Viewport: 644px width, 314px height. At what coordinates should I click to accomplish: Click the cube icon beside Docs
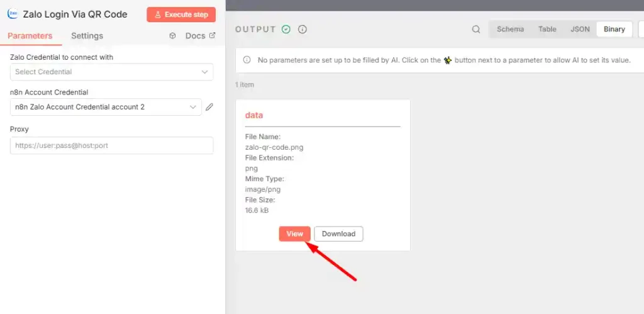pyautogui.click(x=172, y=36)
